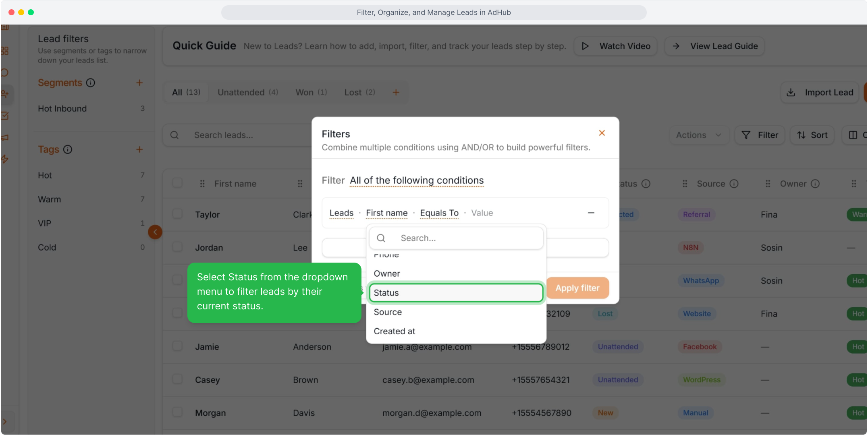This screenshot has height=435, width=868.
Task: Open the Equals To operator selector
Action: pyautogui.click(x=439, y=213)
